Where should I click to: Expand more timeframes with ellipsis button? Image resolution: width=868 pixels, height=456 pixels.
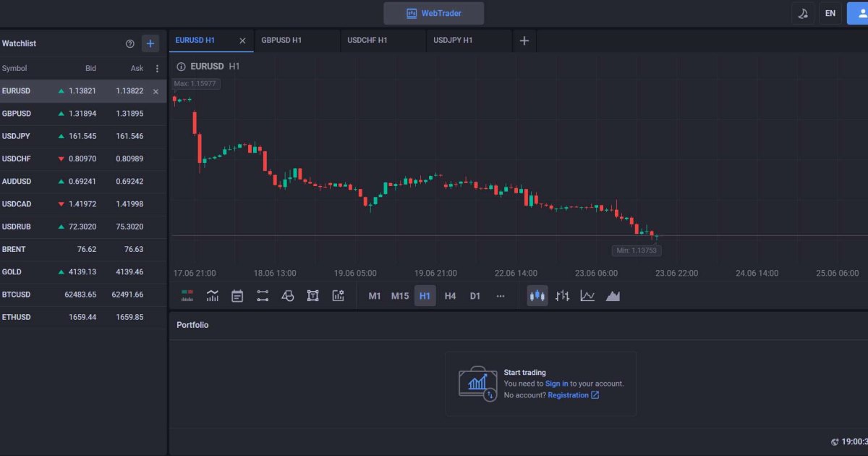click(x=501, y=296)
